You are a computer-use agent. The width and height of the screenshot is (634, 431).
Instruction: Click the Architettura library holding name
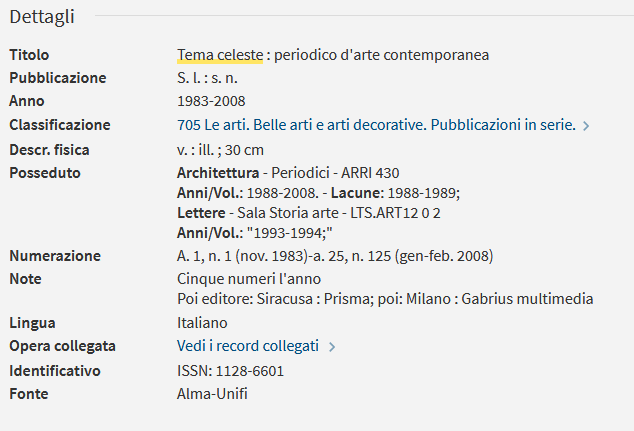pyautogui.click(x=218, y=173)
